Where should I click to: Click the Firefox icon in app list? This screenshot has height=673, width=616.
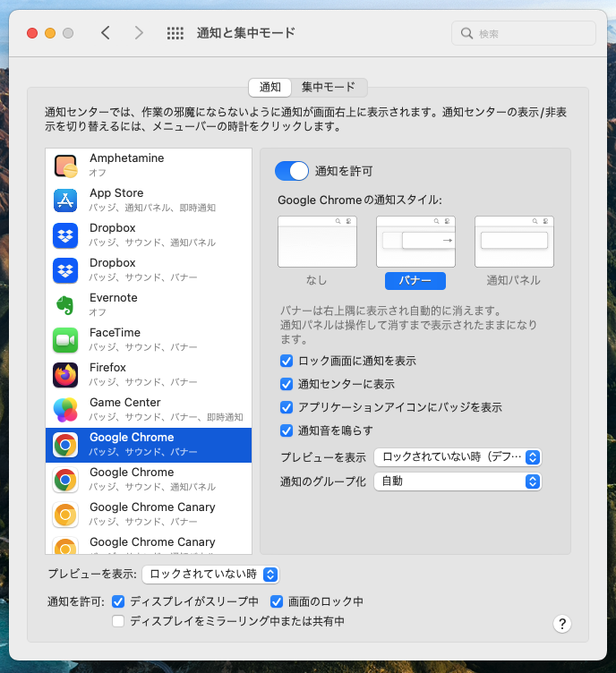pyautogui.click(x=65, y=375)
